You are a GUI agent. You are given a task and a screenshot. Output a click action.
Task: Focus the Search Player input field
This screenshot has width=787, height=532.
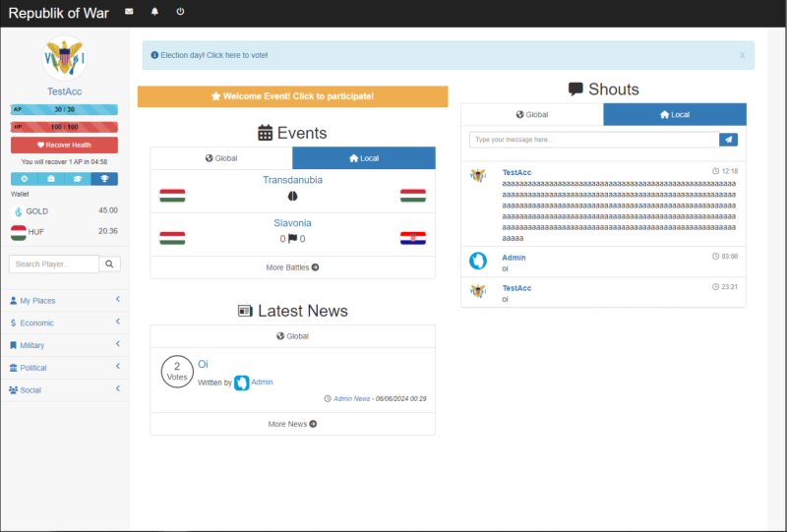pos(54,264)
